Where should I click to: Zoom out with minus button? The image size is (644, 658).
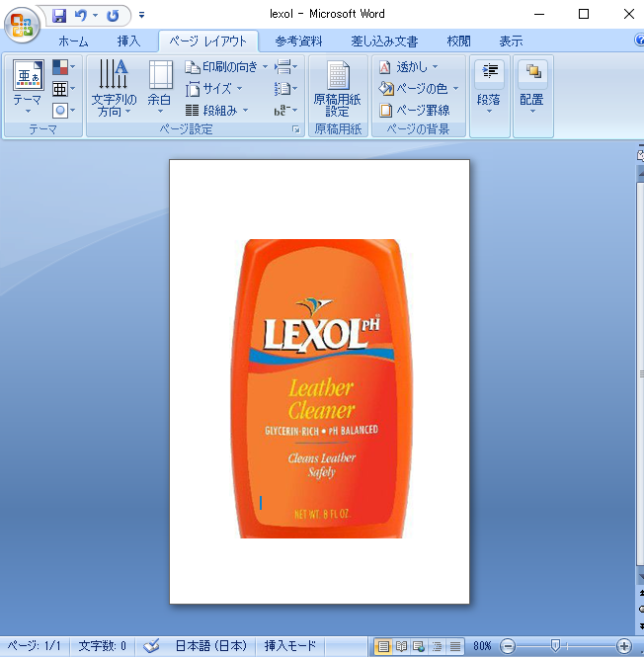point(508,646)
